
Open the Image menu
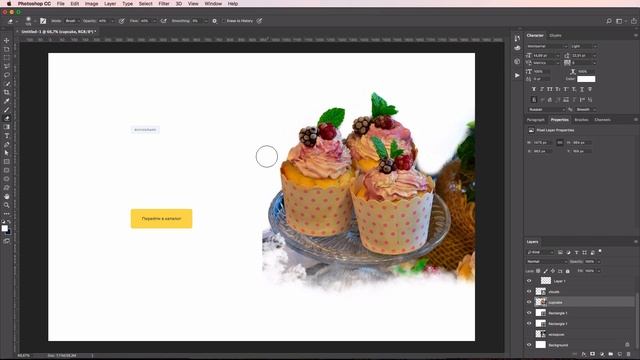pos(91,4)
